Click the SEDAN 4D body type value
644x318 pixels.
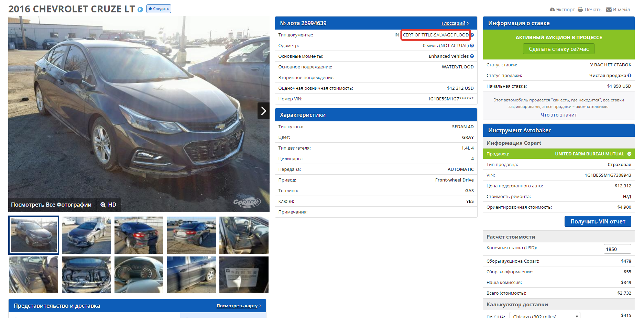[x=463, y=127]
